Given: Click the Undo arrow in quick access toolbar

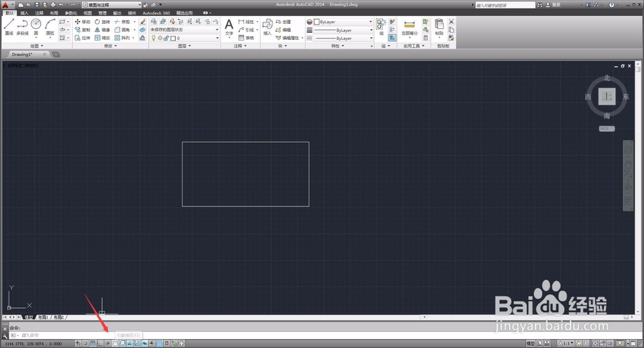Looking at the screenshot, I should pos(61,5).
